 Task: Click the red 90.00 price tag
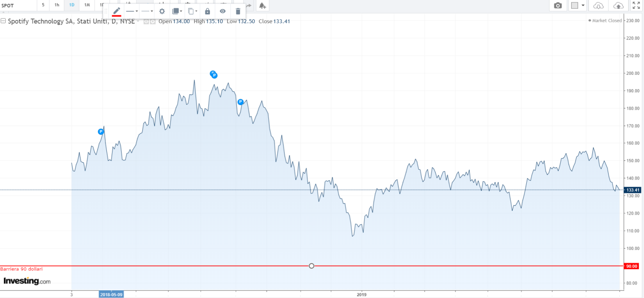click(x=632, y=266)
